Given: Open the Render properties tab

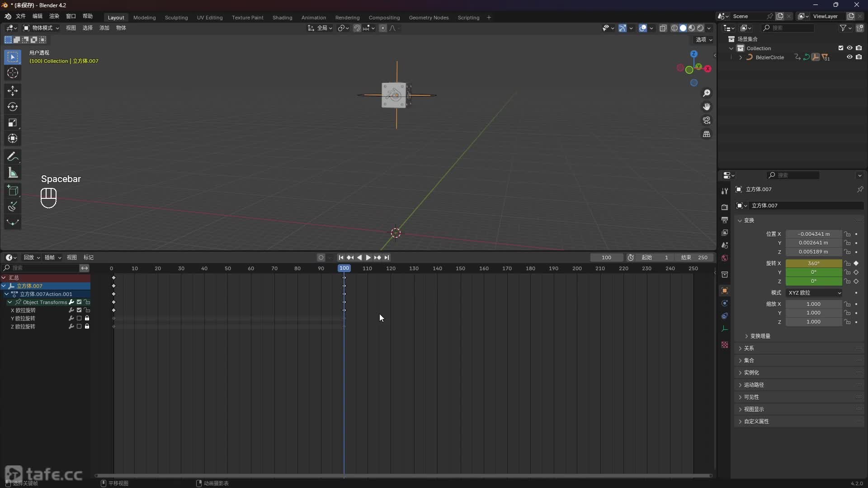Looking at the screenshot, I should [725, 207].
